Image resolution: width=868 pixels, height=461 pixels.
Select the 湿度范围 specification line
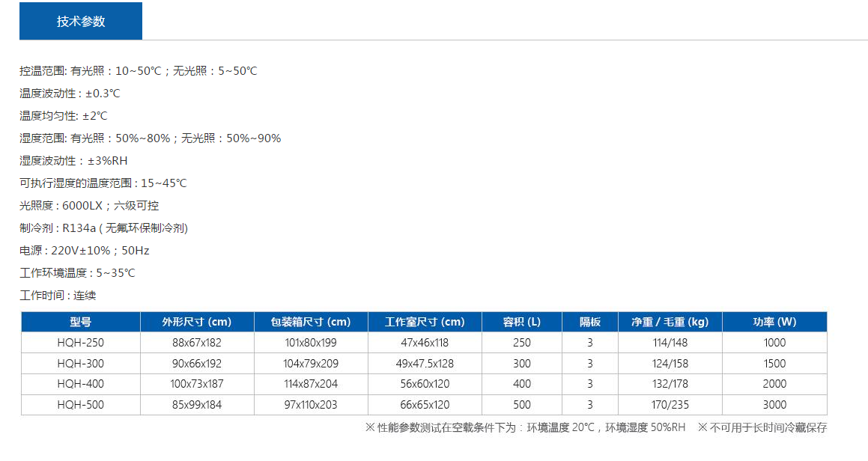tap(150, 138)
